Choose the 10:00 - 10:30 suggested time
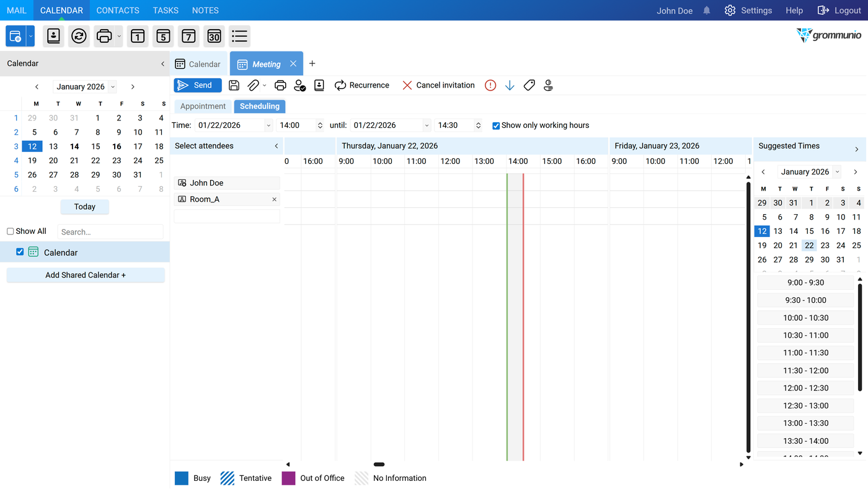The image size is (868, 489). pos(805,318)
